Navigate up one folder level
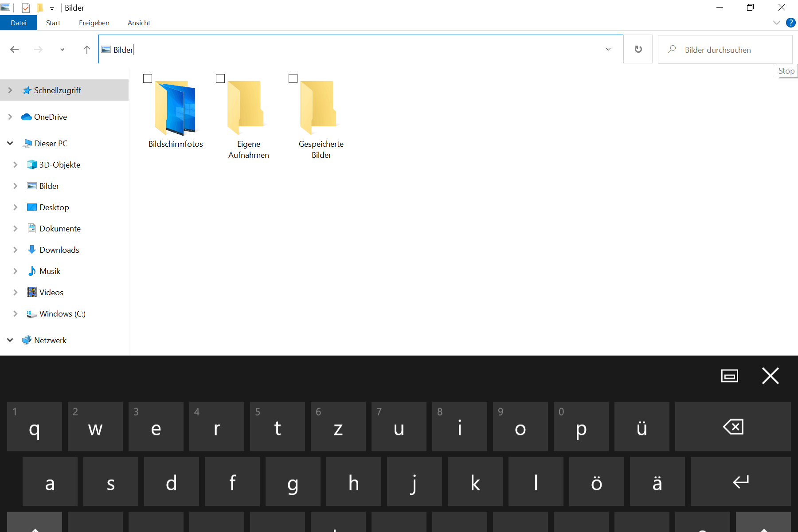The width and height of the screenshot is (798, 532). tap(86, 49)
